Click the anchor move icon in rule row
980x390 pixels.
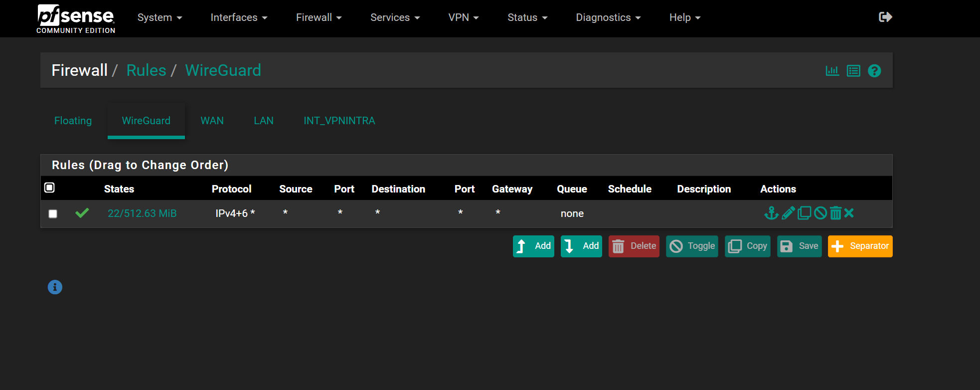click(771, 213)
